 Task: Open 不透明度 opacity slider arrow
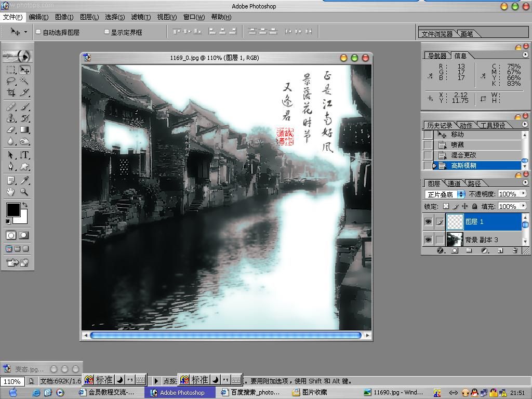[524, 193]
